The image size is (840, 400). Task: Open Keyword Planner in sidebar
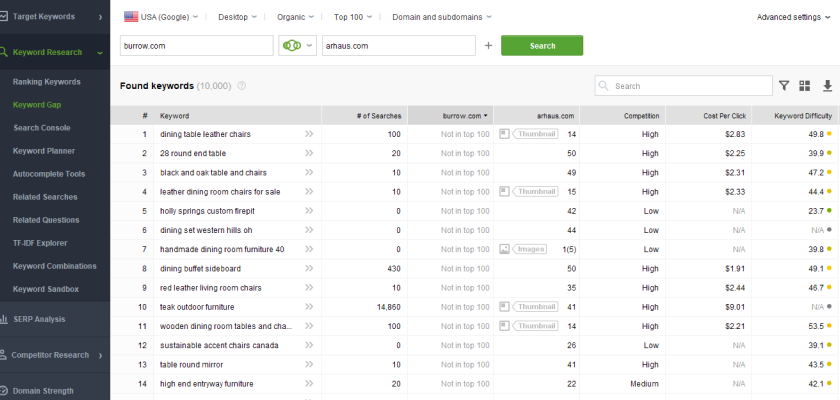44,151
